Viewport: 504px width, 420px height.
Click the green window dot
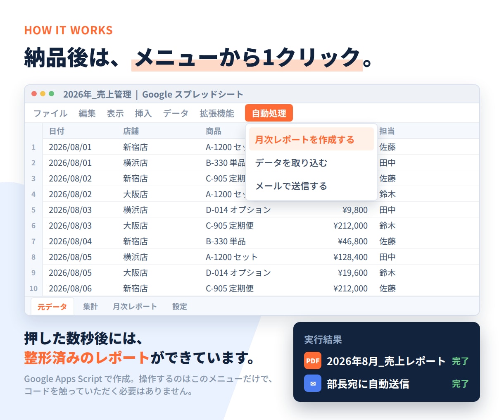point(52,94)
